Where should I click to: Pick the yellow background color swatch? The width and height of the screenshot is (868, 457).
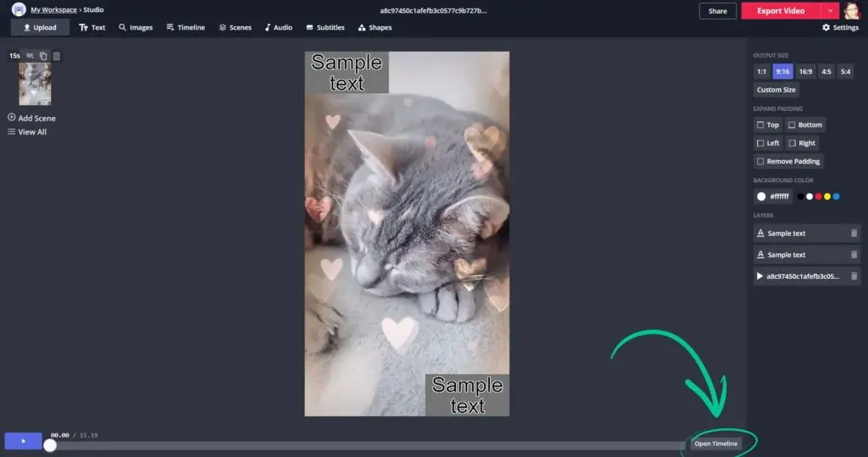tap(827, 197)
